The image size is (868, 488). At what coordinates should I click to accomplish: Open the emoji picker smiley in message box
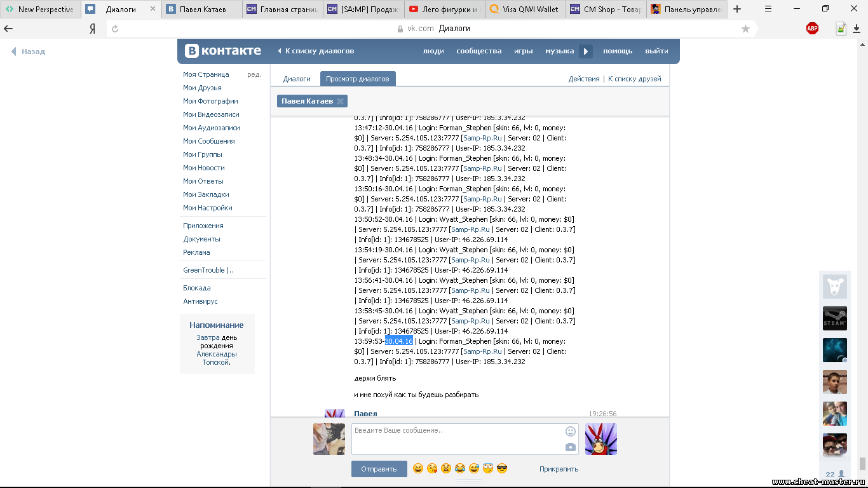click(x=570, y=431)
